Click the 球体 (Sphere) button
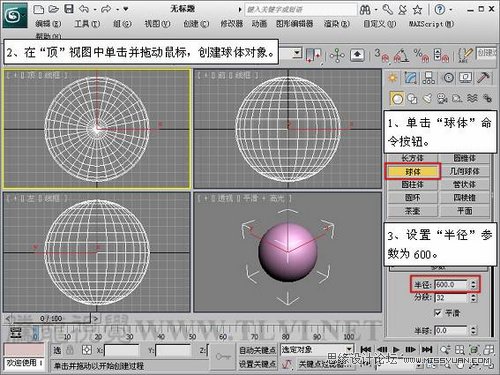Viewport: 500px width, 375px height. pos(412,171)
